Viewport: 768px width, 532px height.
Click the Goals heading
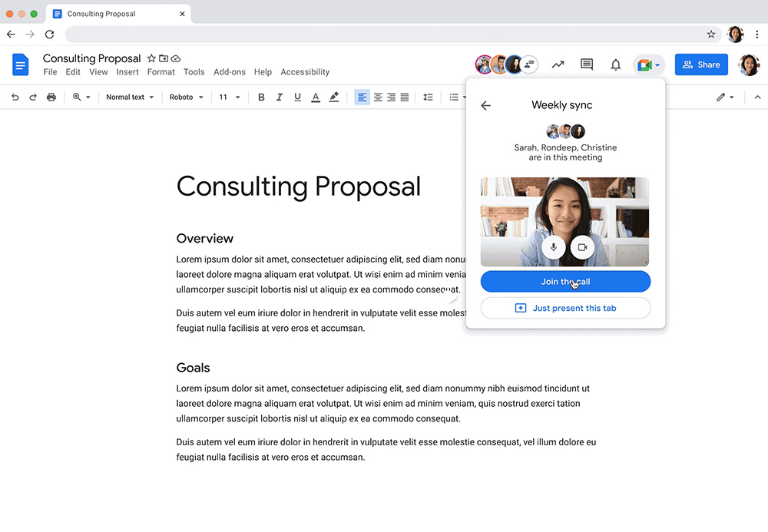point(193,368)
